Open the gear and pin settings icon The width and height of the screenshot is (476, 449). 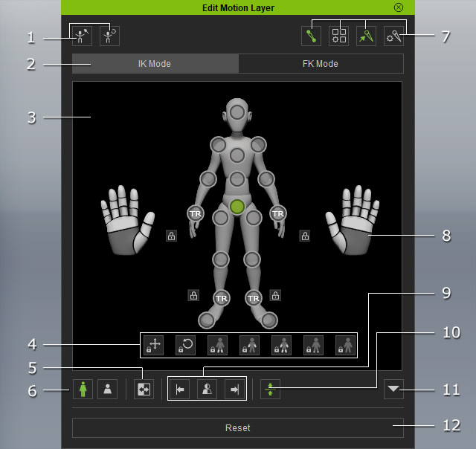[x=393, y=36]
